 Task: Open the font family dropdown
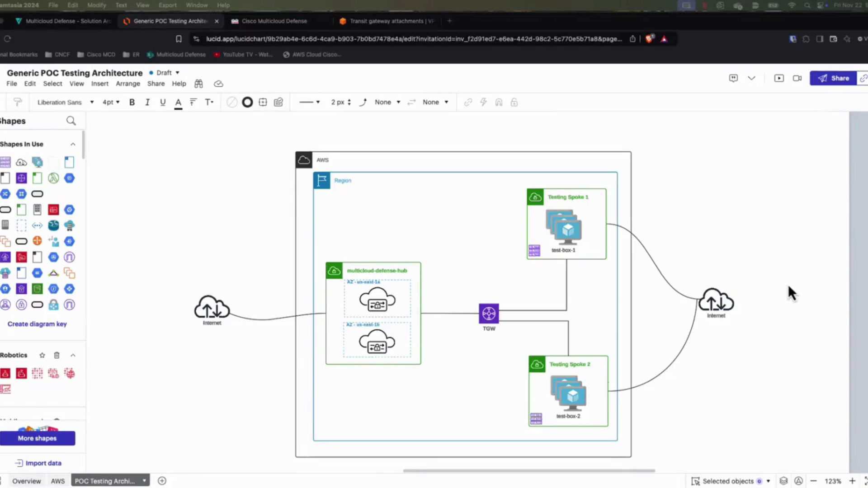coord(66,102)
